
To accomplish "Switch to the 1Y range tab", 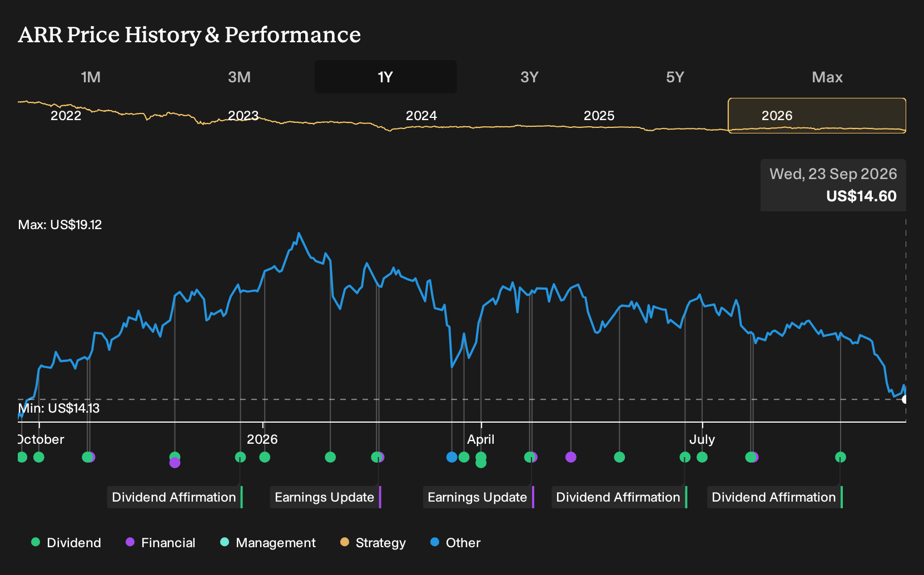I will (x=386, y=77).
